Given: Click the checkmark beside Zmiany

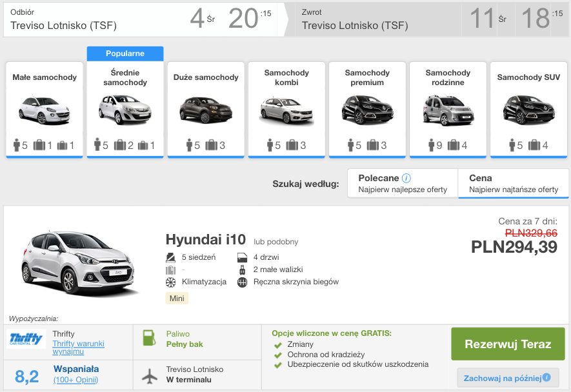Looking at the screenshot, I should coord(278,345).
